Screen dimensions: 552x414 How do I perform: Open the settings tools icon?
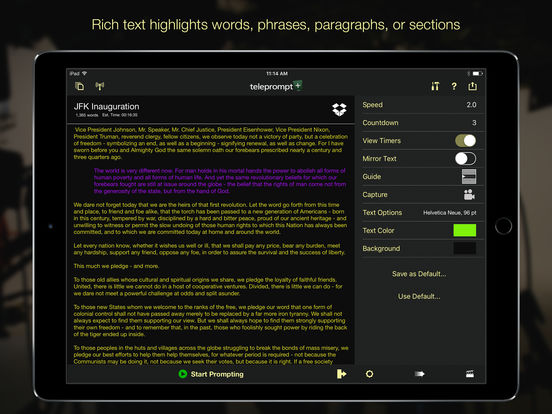(x=435, y=86)
